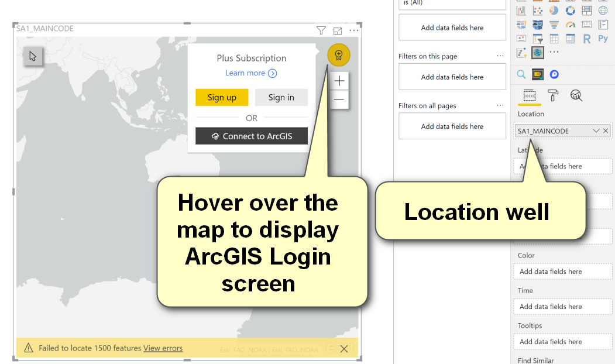Open Filters on this page options

tap(500, 56)
